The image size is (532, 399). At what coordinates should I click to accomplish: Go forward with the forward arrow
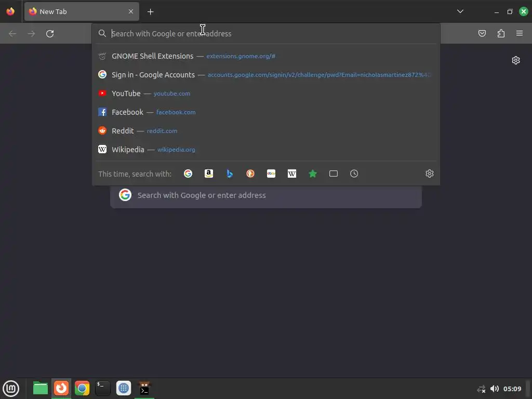tap(31, 34)
